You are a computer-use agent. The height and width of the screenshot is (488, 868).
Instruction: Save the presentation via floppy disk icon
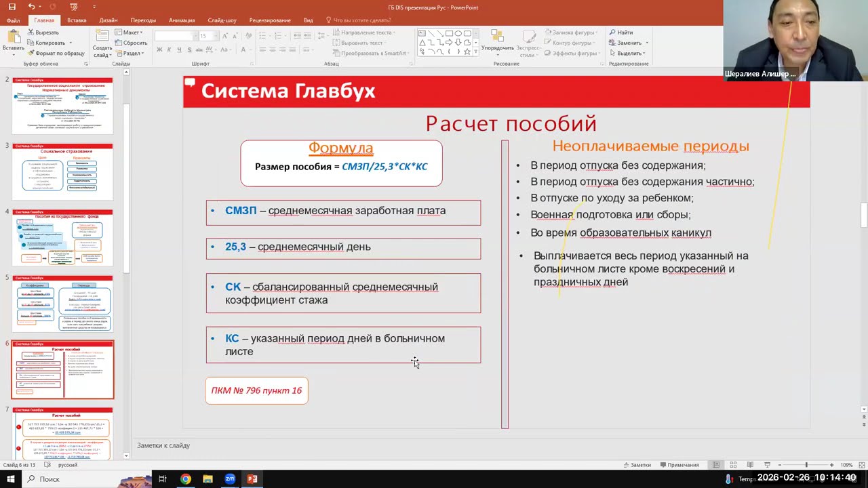pos(12,7)
